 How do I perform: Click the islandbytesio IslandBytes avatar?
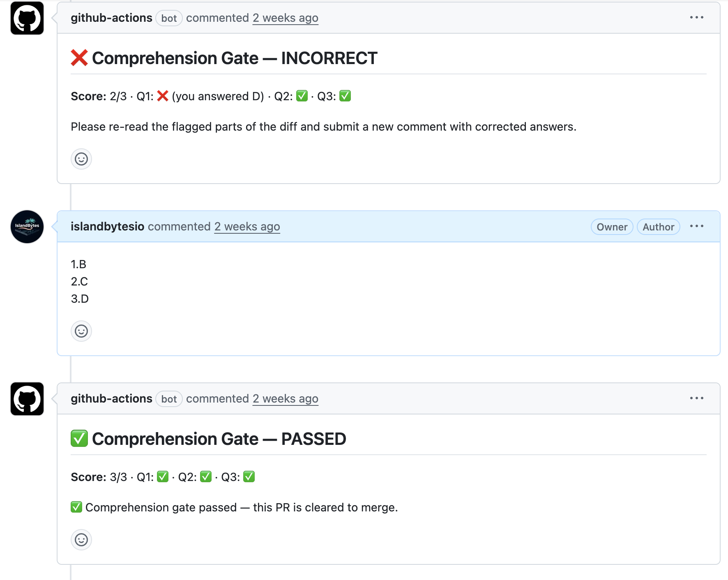(26, 227)
